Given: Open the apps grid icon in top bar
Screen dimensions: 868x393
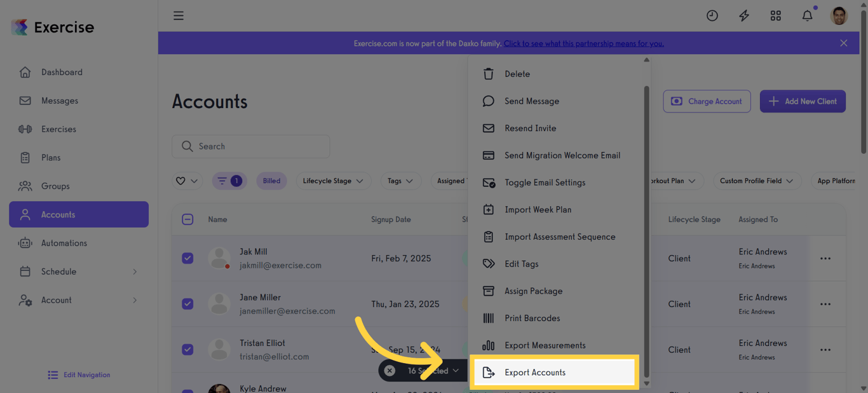Looking at the screenshot, I should click(775, 15).
